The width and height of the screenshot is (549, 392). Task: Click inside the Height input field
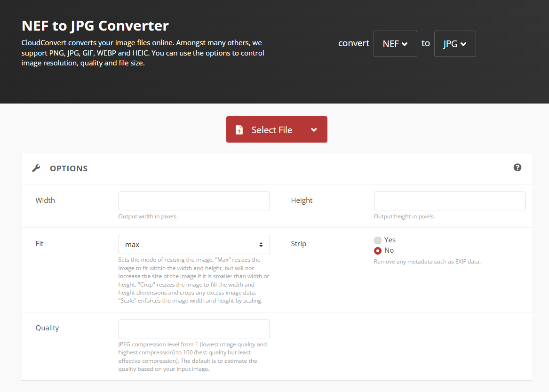tap(449, 200)
